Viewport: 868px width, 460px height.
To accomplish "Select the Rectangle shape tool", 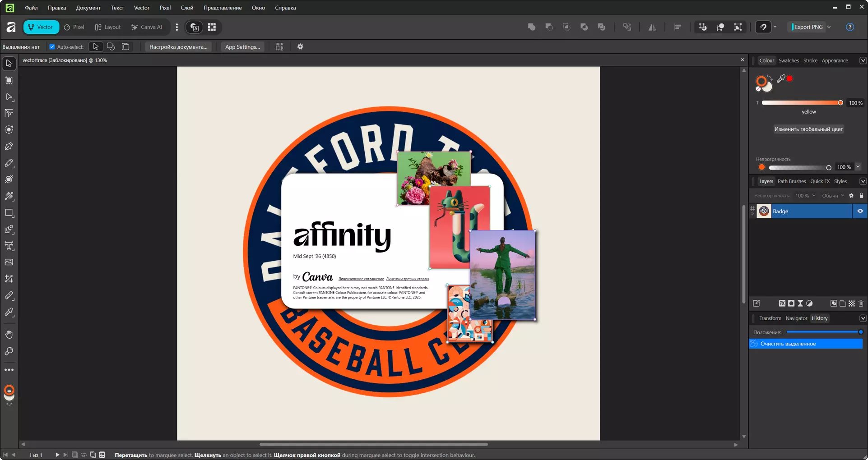I will (9, 213).
